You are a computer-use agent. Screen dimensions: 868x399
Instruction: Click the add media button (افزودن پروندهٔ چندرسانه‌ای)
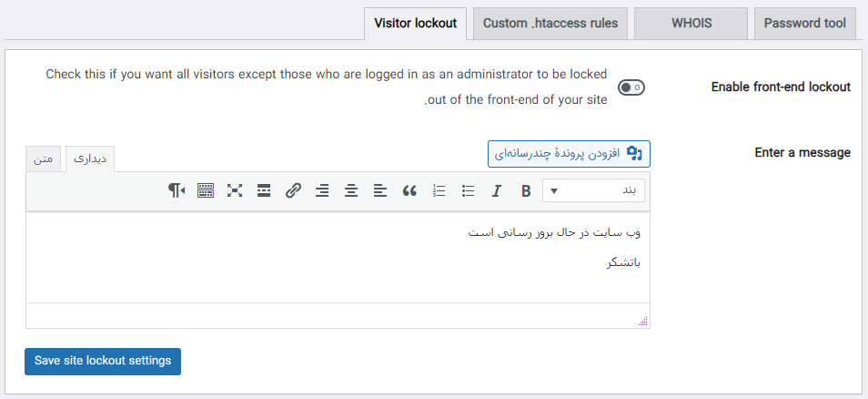tap(570, 153)
